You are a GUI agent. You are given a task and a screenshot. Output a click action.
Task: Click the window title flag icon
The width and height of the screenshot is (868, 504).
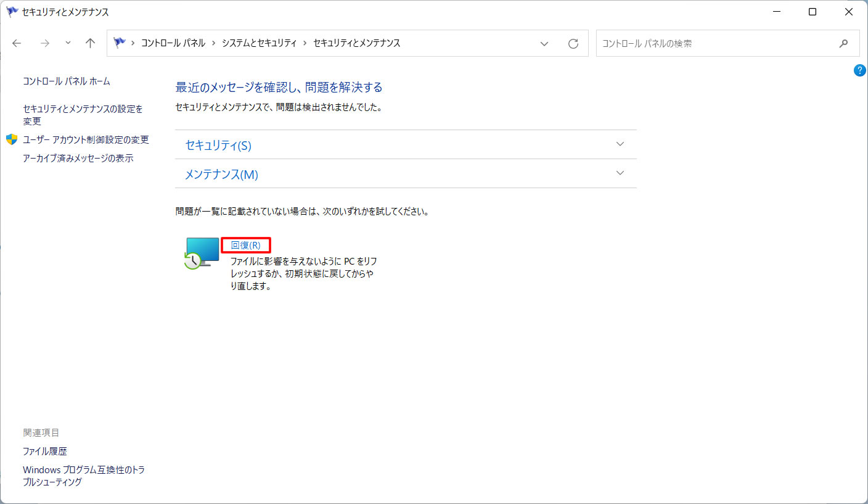pyautogui.click(x=12, y=12)
